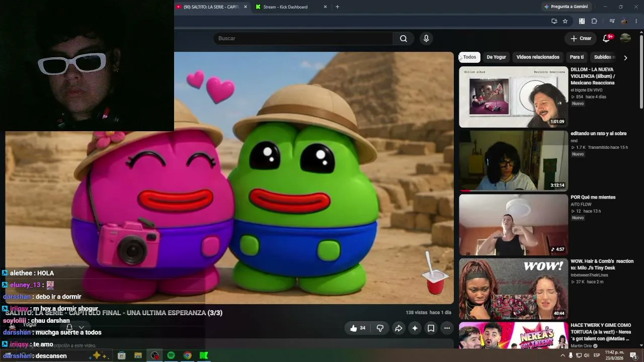
Task: Open Chrome media controls icon
Action: 612,21
